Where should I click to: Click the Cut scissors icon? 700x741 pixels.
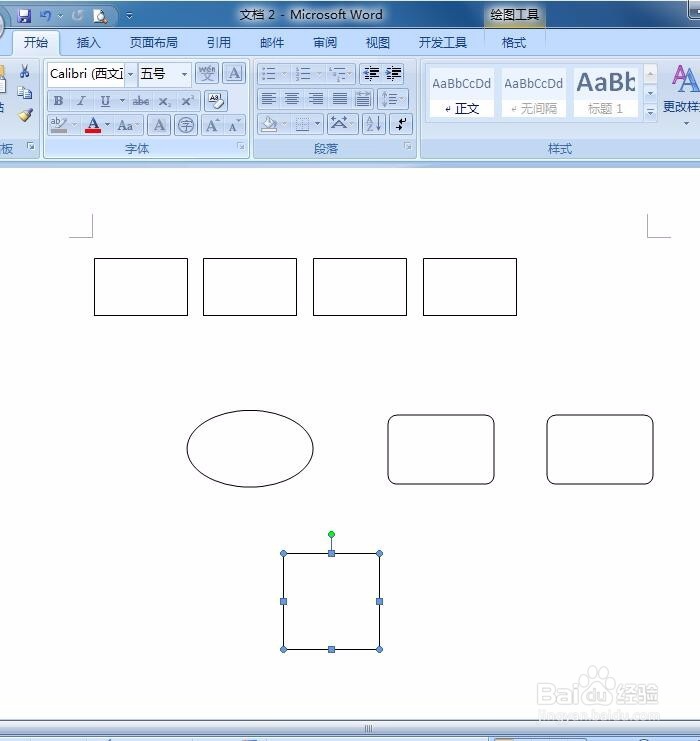coord(24,72)
